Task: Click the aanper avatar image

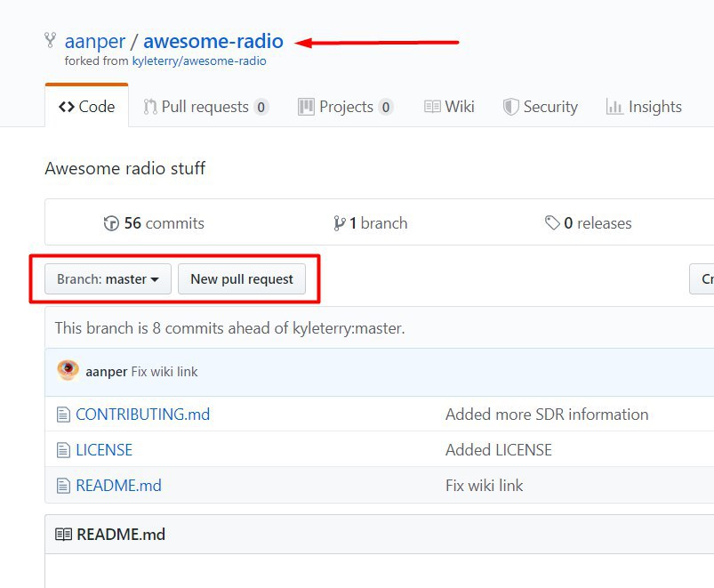Action: point(68,370)
